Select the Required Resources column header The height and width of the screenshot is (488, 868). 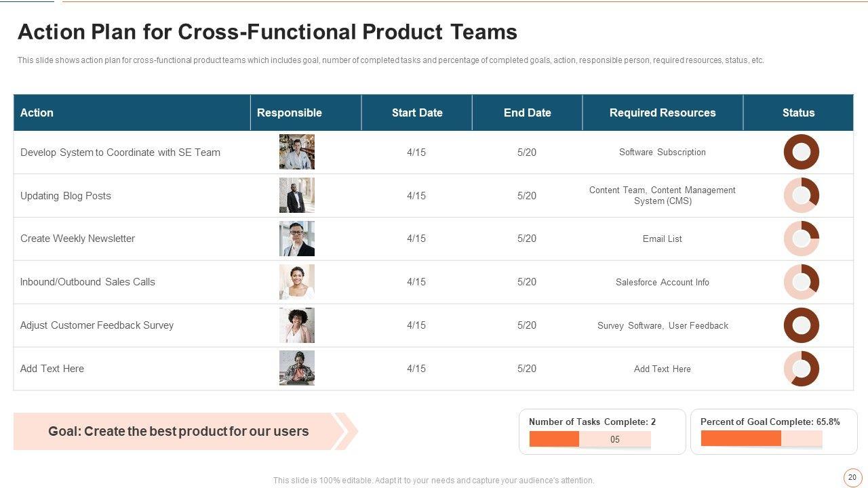pyautogui.click(x=663, y=113)
